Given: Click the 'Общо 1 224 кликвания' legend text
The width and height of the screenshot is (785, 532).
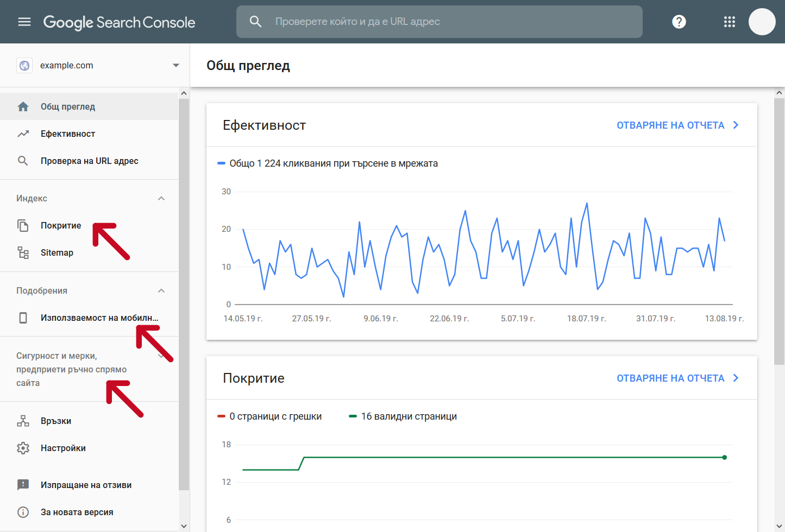Looking at the screenshot, I should click(334, 163).
